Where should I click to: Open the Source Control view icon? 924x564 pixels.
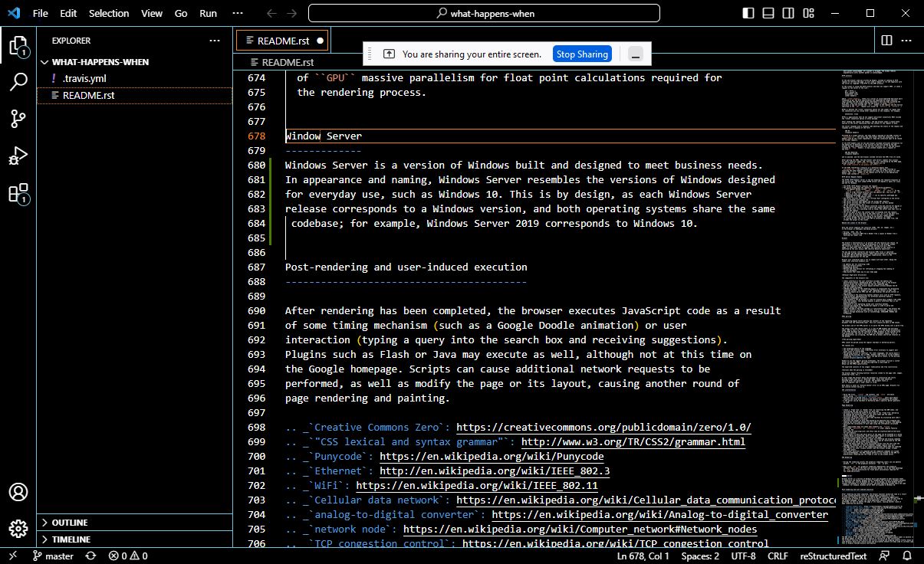pyautogui.click(x=18, y=119)
